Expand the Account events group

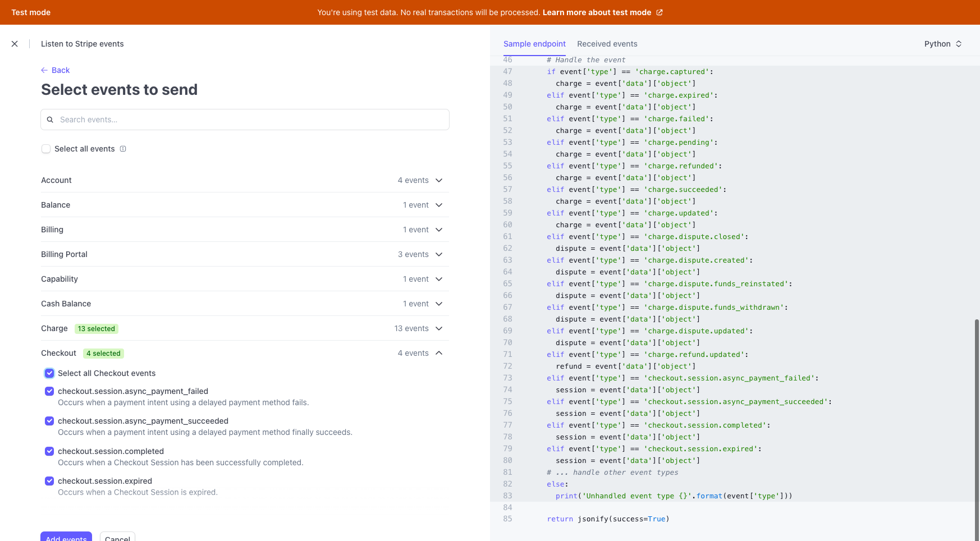point(245,180)
